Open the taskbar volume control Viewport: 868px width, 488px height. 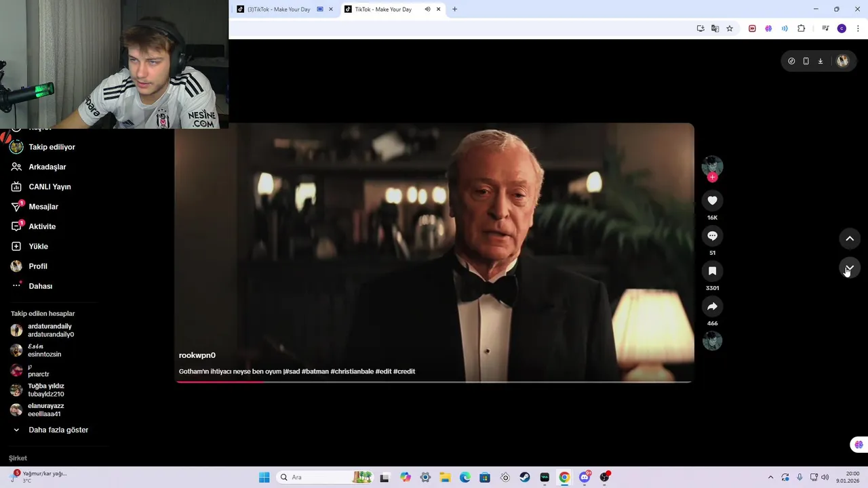click(x=825, y=477)
